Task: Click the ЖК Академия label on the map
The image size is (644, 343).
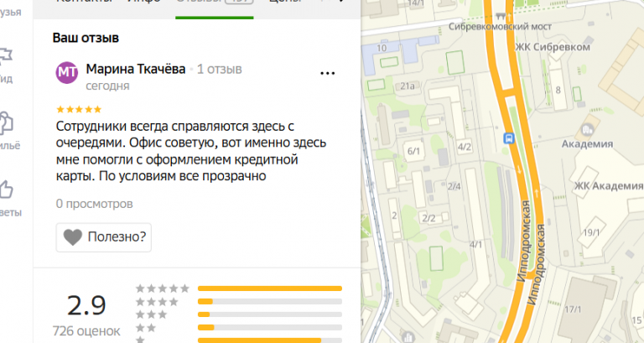Action: [609, 185]
